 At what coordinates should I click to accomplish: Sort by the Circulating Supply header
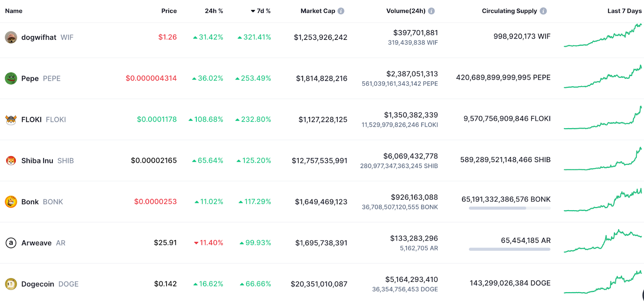click(x=510, y=11)
